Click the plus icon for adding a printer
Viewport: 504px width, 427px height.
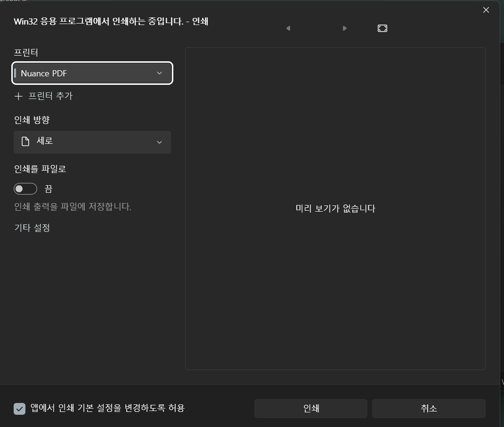click(x=18, y=97)
